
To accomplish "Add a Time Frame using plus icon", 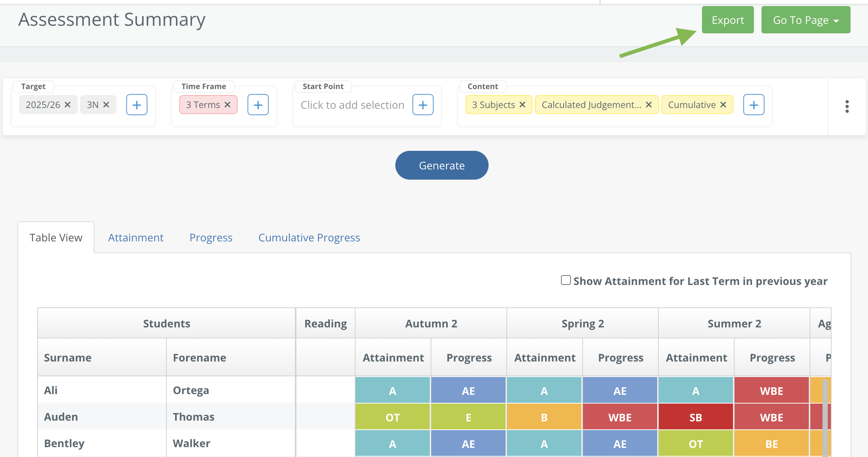I will click(258, 105).
